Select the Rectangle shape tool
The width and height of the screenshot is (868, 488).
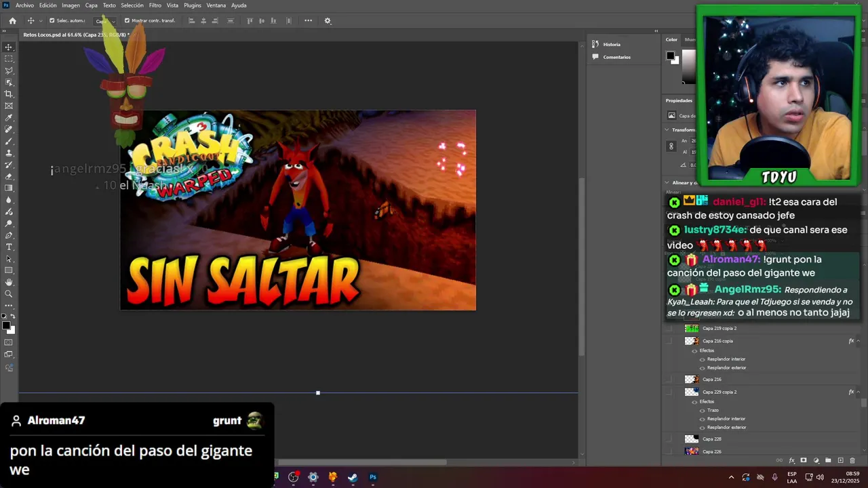pyautogui.click(x=9, y=270)
